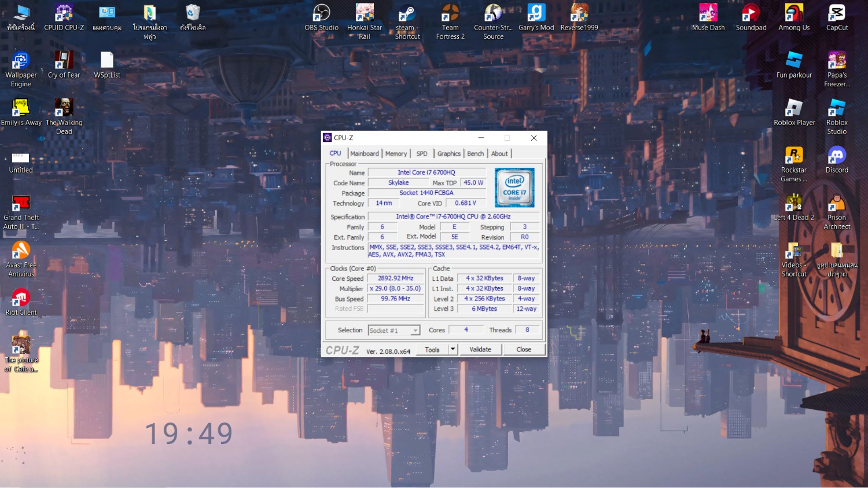
Task: Open Reverse1999 desktop icon
Action: point(579,17)
